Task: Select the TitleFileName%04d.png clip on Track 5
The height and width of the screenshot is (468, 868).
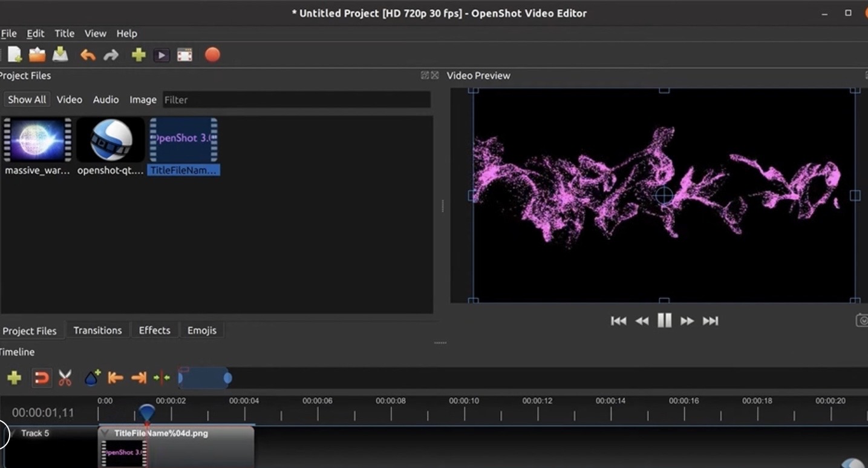Action: (x=176, y=447)
